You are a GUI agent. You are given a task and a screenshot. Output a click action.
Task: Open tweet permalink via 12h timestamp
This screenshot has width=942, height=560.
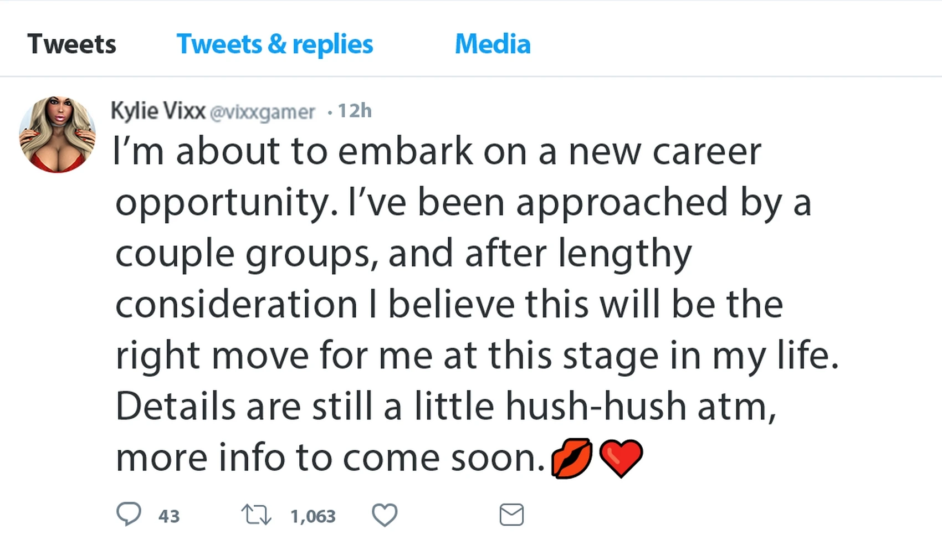pos(355,111)
